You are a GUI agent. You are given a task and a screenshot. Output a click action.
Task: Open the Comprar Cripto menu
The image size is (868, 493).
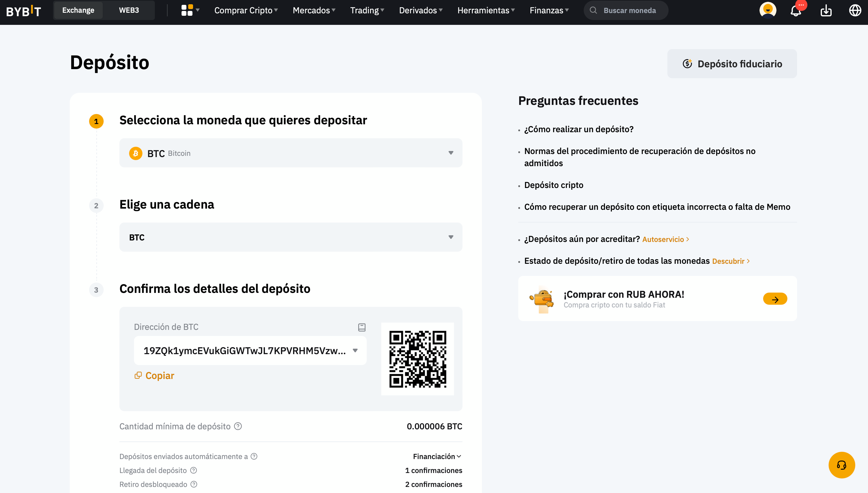pyautogui.click(x=246, y=11)
